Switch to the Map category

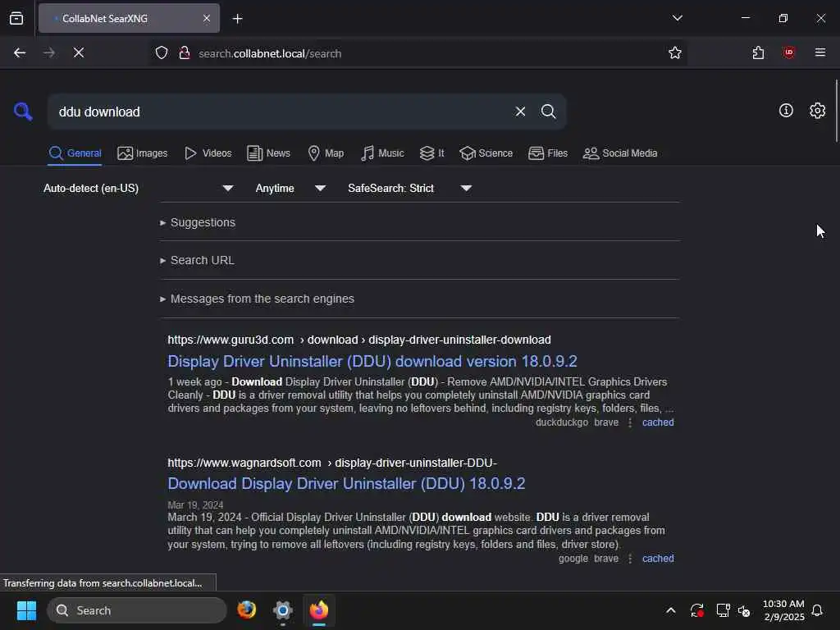point(326,153)
